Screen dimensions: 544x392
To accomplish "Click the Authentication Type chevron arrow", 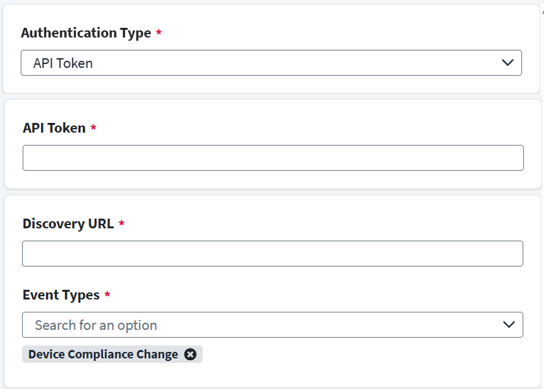I will pos(508,63).
